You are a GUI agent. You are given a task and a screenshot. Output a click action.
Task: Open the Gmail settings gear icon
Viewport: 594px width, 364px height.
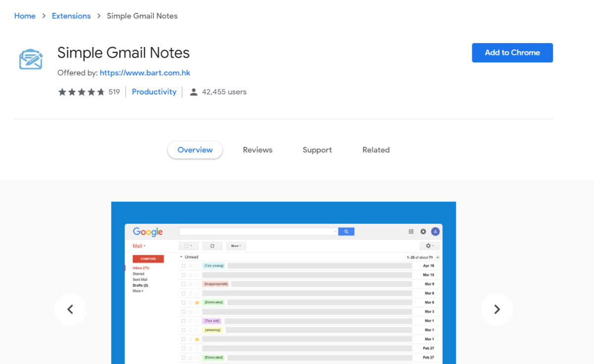coord(428,246)
